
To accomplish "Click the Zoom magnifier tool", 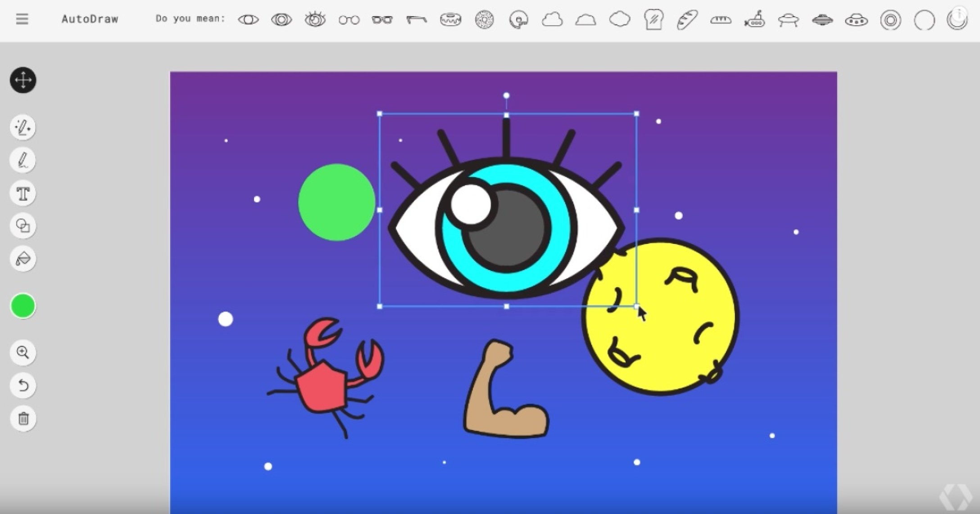I will [x=23, y=352].
